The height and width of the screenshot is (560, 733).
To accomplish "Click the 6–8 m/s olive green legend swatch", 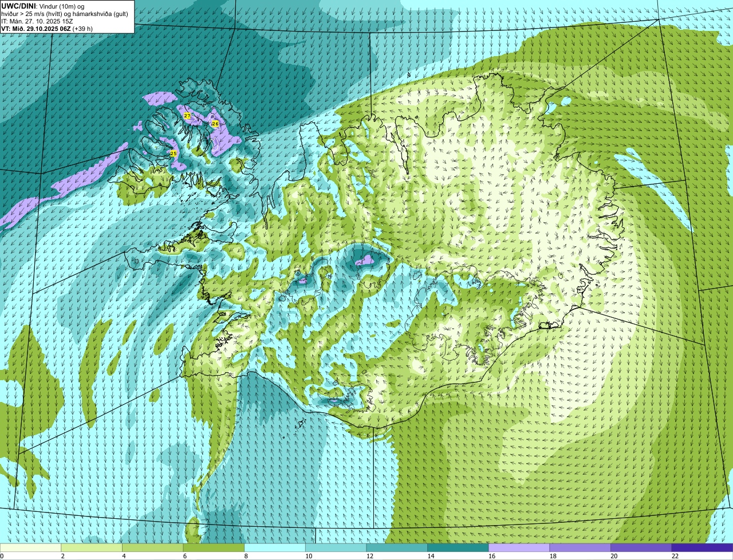I will tap(214, 547).
